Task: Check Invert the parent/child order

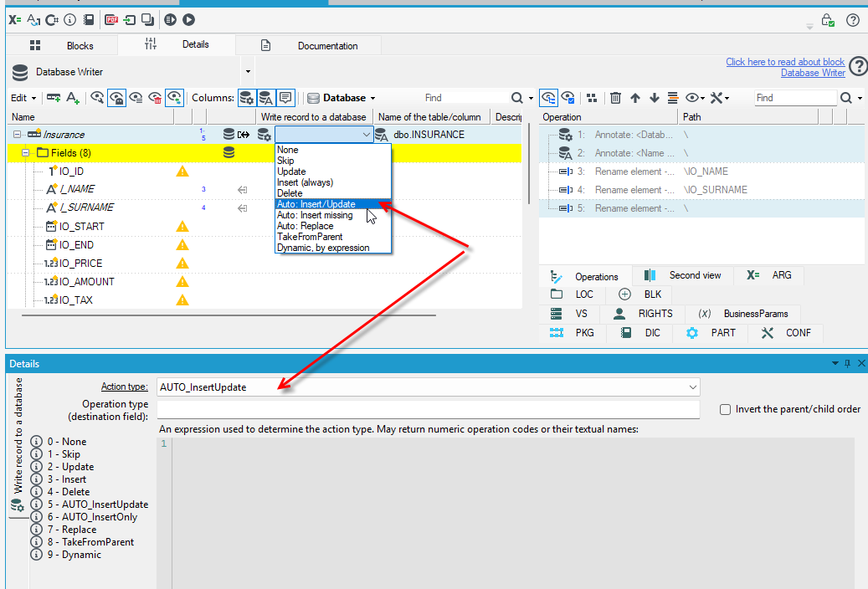Action: [x=725, y=410]
